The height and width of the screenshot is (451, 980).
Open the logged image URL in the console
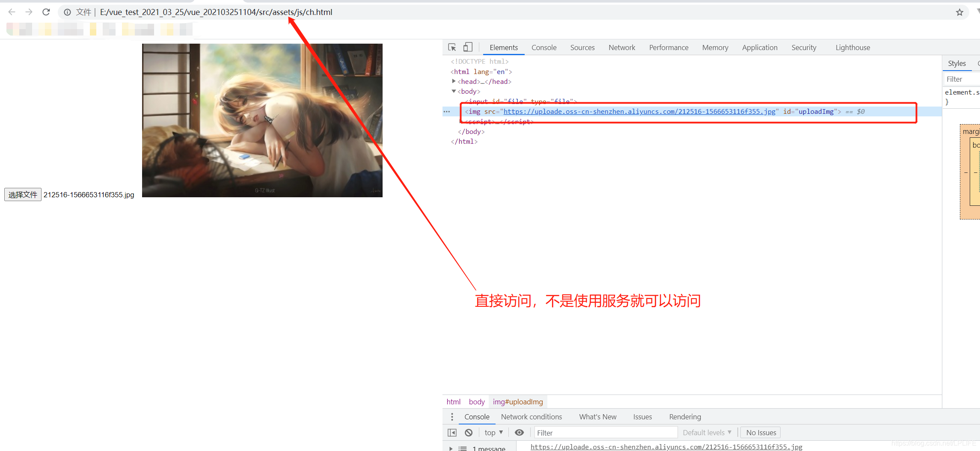[666, 447]
